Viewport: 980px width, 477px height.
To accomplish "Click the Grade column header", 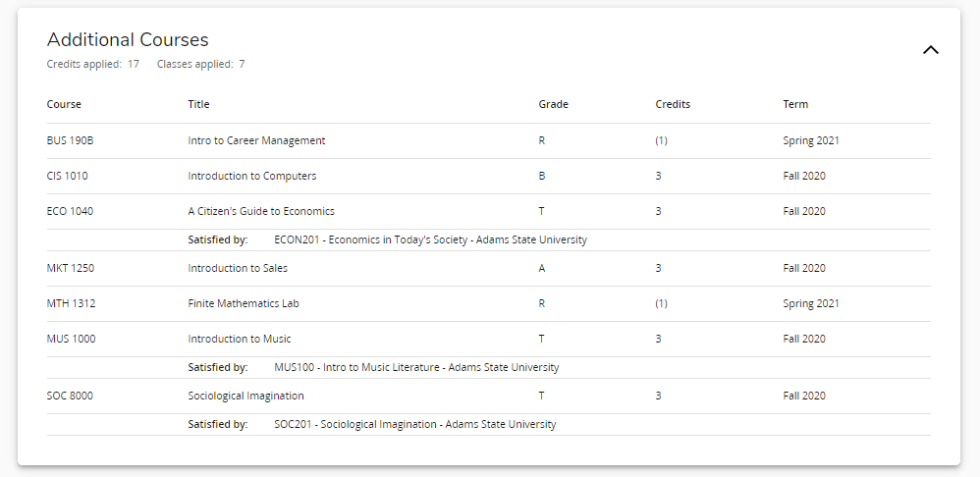I will coord(553,104).
